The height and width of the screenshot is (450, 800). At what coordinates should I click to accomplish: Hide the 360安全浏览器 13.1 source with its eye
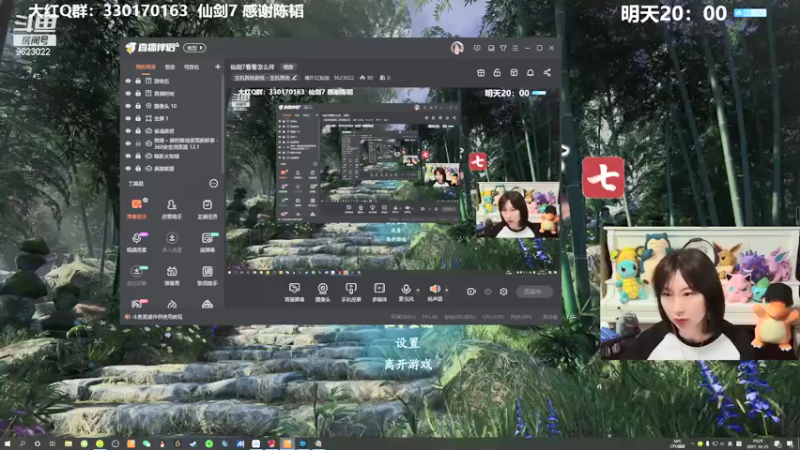[128, 143]
